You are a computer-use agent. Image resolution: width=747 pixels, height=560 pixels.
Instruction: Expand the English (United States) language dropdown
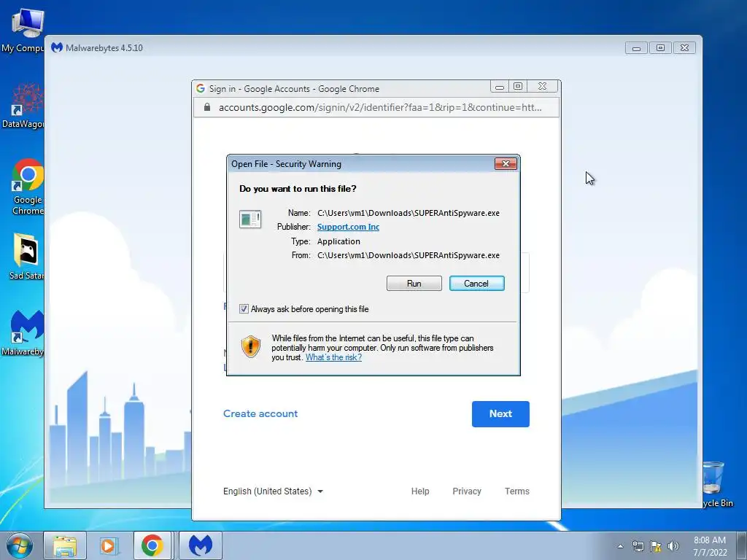273,491
